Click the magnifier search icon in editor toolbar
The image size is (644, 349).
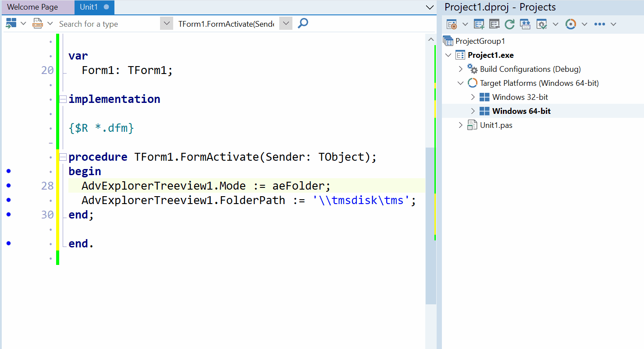pyautogui.click(x=302, y=23)
